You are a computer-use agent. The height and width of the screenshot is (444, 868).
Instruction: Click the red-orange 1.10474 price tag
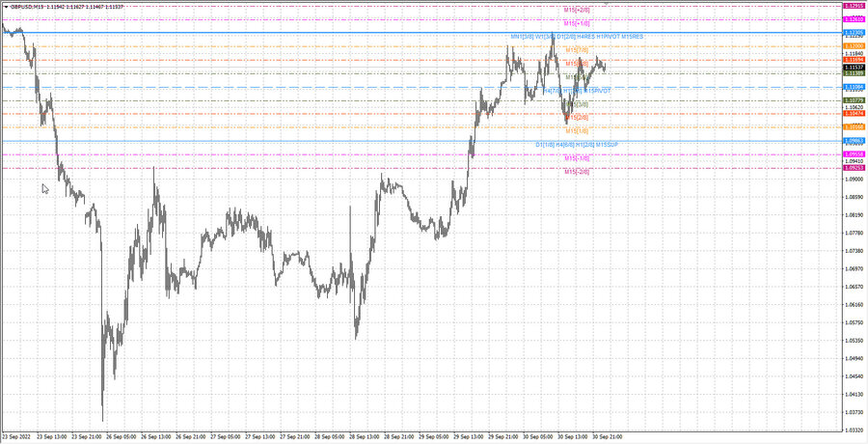[854, 113]
